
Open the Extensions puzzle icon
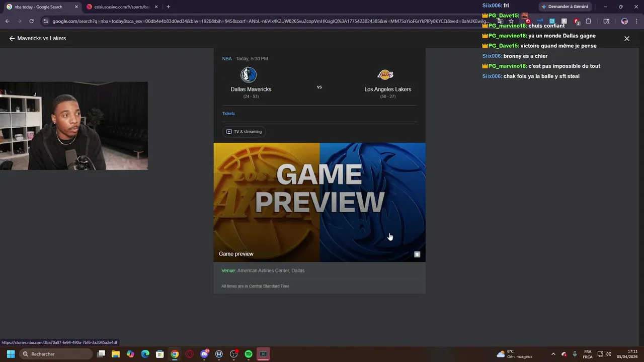click(589, 21)
